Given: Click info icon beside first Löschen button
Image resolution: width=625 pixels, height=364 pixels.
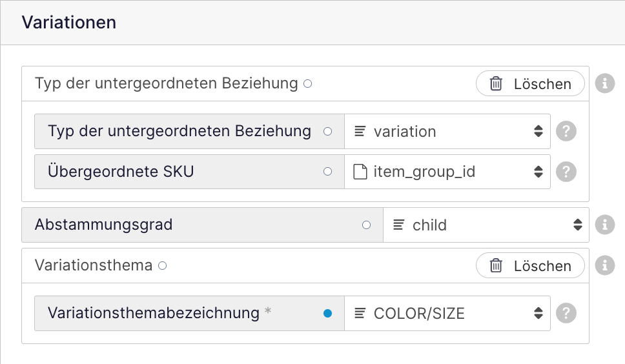Looking at the screenshot, I should coord(605,84).
